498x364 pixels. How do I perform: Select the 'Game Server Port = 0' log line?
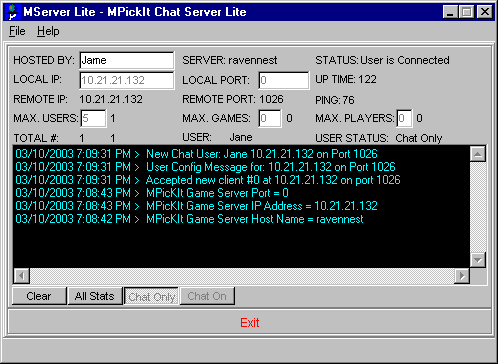coord(152,193)
